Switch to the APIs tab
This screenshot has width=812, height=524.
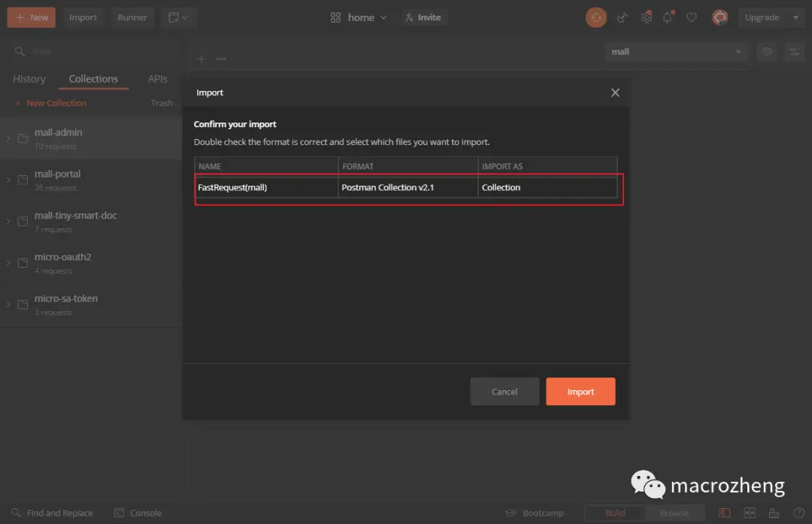point(157,78)
